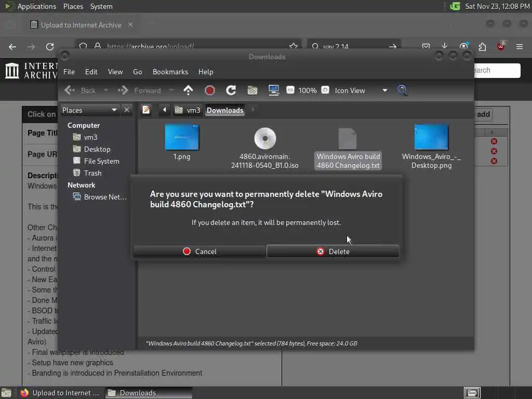Image resolution: width=532 pixels, height=399 pixels.
Task: Reset zoom via 100% label
Action: (x=308, y=90)
